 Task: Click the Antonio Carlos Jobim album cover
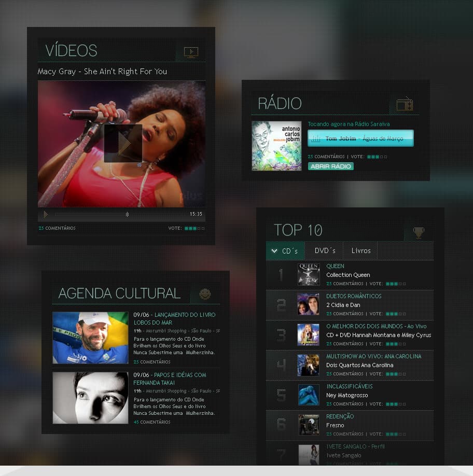point(276,146)
